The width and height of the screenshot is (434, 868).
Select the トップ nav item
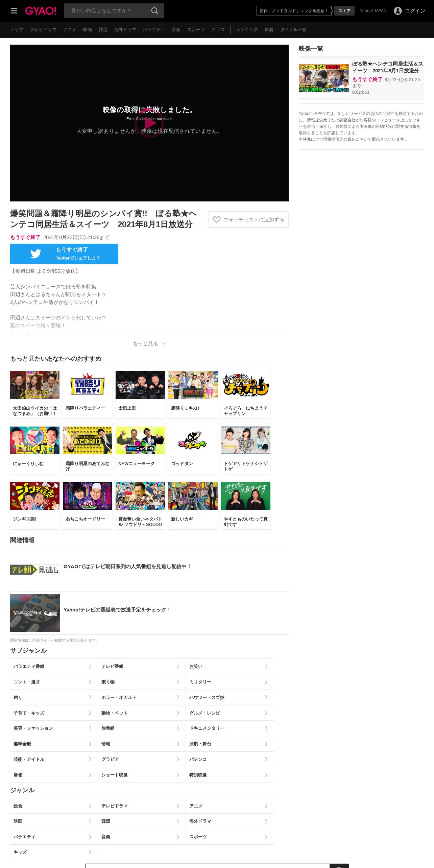(17, 30)
